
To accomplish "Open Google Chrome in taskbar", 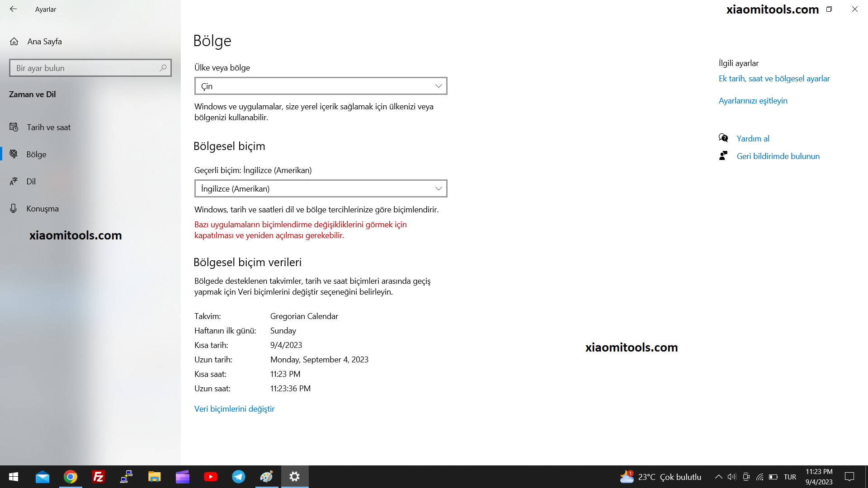I will point(71,477).
